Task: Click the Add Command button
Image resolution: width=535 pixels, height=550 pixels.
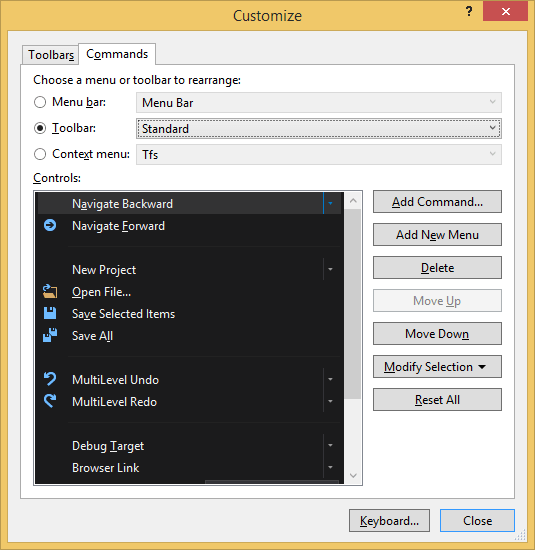Action: click(x=437, y=202)
